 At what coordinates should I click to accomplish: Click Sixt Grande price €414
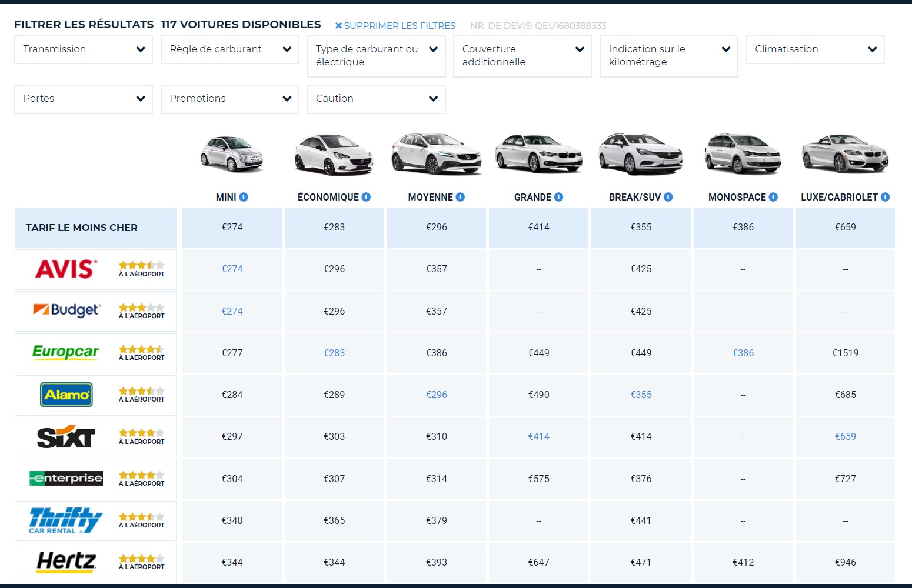[x=538, y=436]
